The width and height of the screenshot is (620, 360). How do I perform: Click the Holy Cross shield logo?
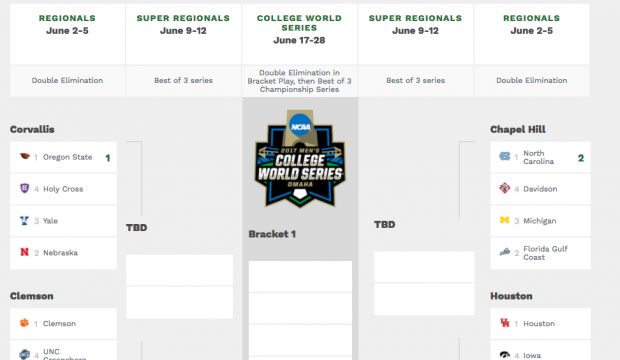[25, 188]
